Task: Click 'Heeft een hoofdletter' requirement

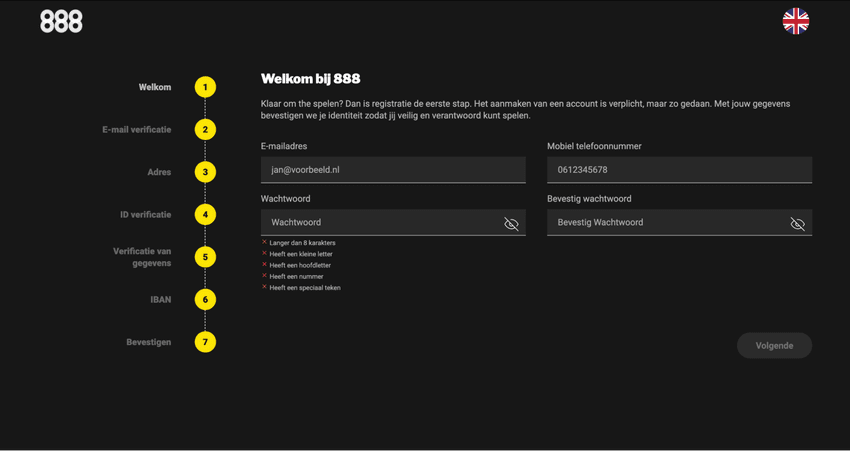Action: click(x=300, y=265)
